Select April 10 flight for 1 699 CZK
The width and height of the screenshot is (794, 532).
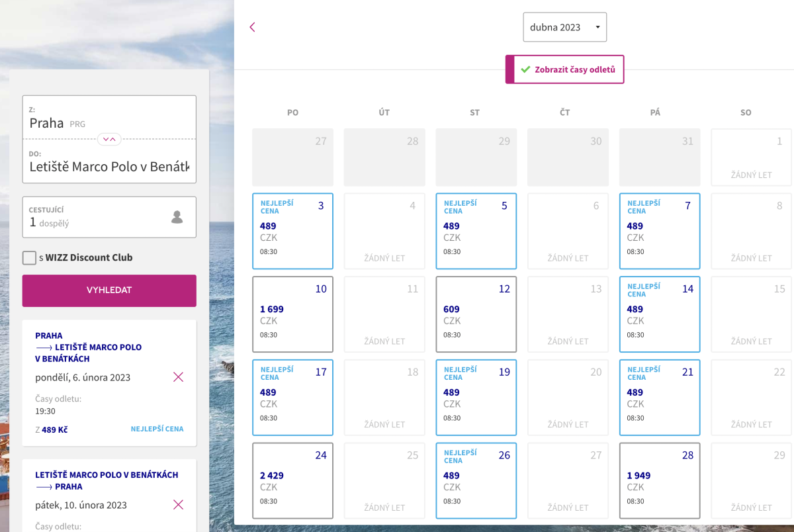coord(292,314)
